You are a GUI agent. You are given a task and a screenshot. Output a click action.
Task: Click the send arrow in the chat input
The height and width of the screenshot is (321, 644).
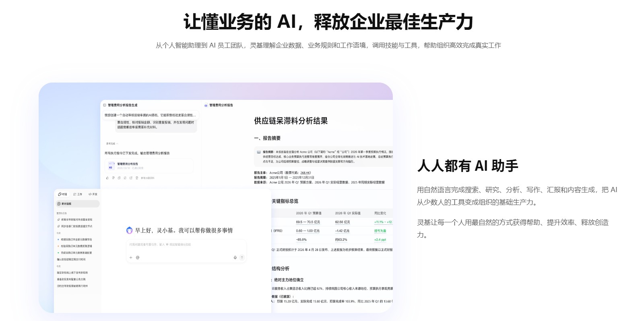[x=242, y=257]
